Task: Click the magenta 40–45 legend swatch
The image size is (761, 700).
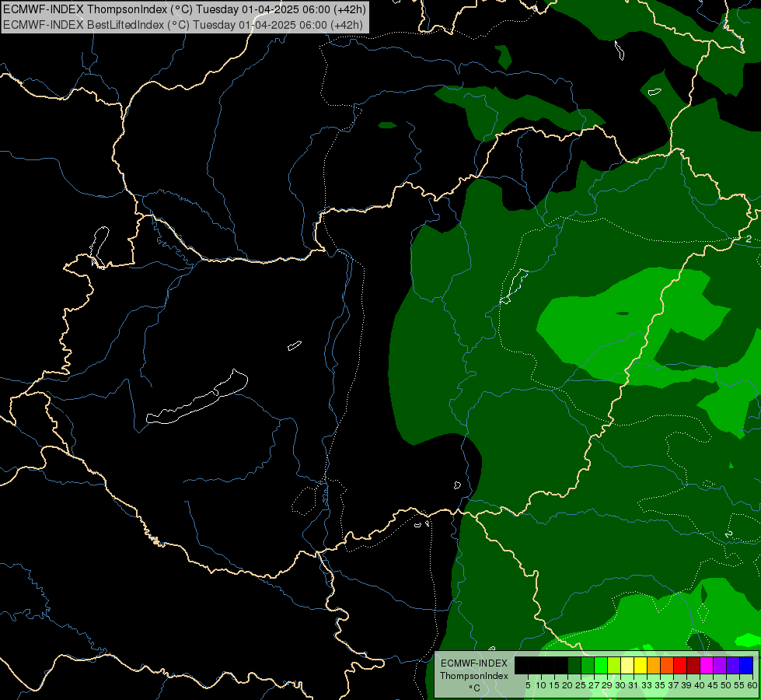Action: [707, 665]
